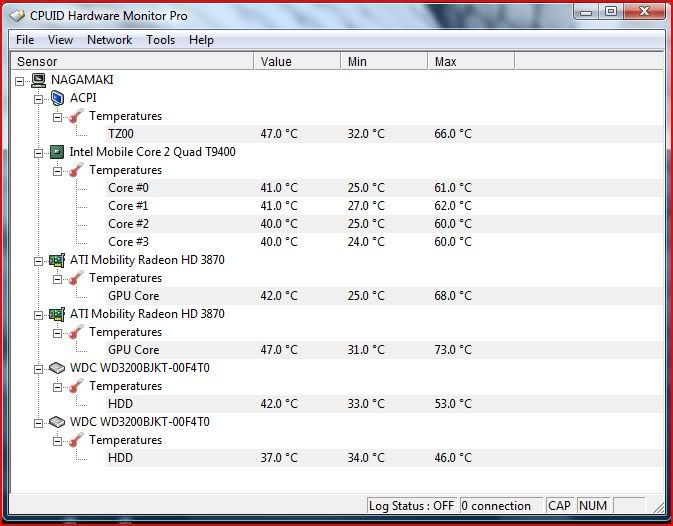The image size is (673, 526).
Task: Click the 53.0 °C HDD max value
Action: click(453, 404)
